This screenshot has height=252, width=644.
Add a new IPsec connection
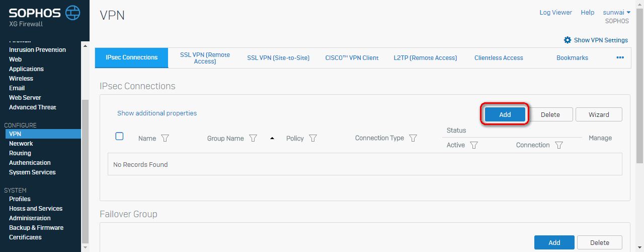coord(505,114)
